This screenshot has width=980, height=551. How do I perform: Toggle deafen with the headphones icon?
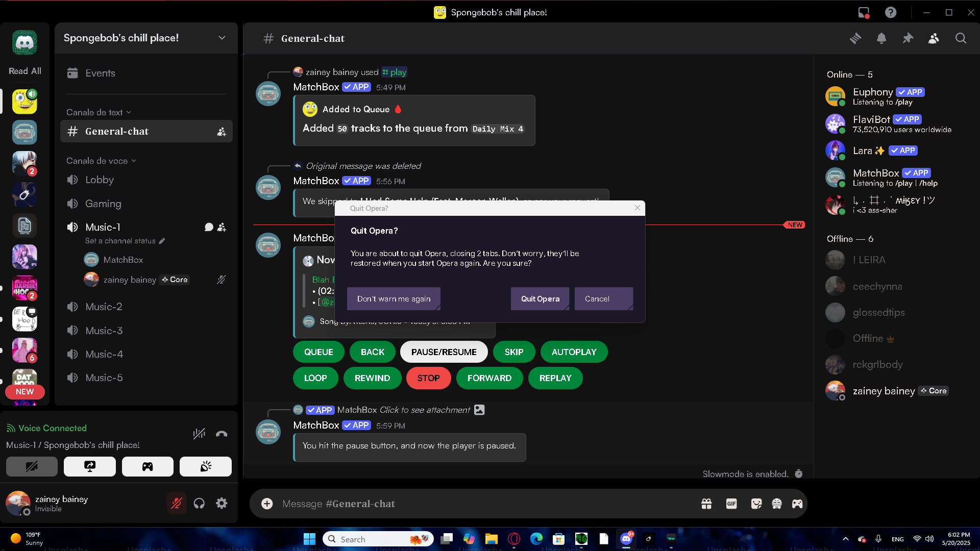click(199, 503)
